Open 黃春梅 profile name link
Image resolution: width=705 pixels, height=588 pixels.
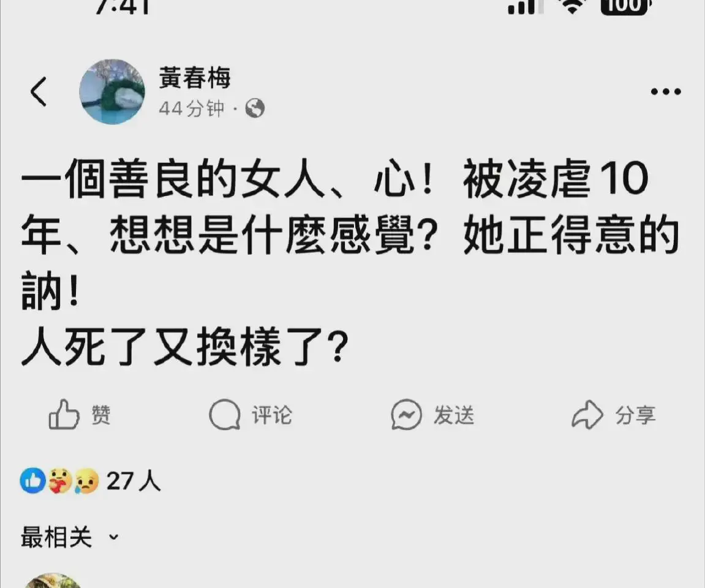coord(194,78)
